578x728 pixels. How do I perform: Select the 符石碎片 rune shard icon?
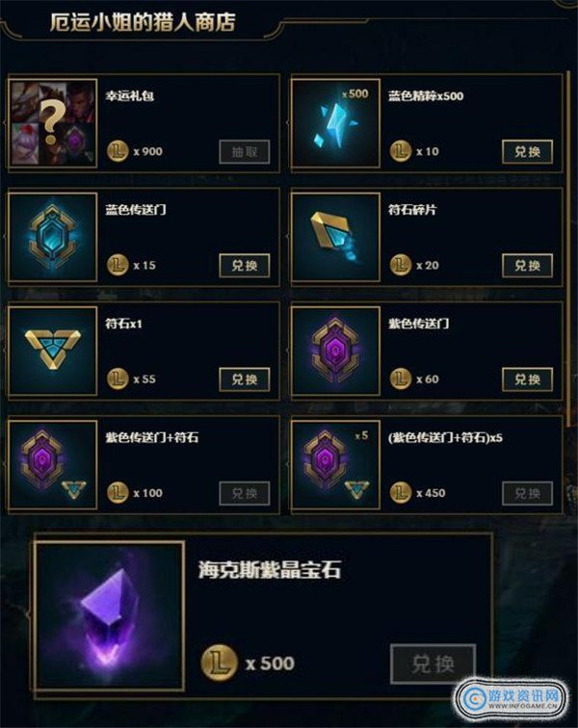335,237
